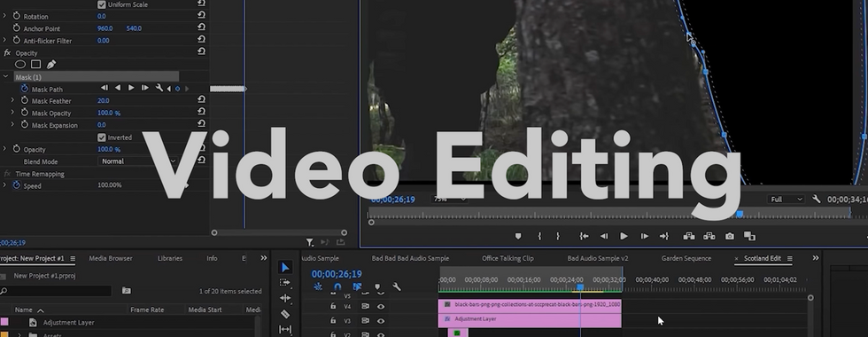Track selected mask forward continuously
868x337 pixels.
pos(131,88)
